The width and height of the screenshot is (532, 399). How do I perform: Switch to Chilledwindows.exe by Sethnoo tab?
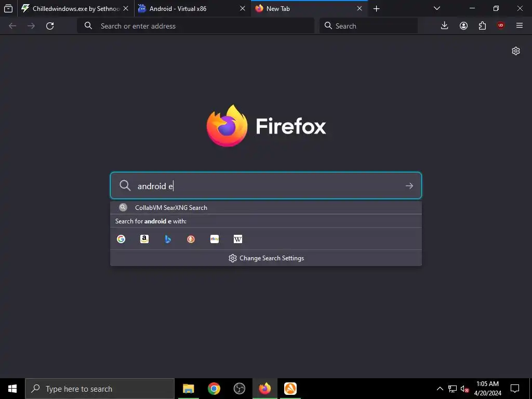coord(75,8)
